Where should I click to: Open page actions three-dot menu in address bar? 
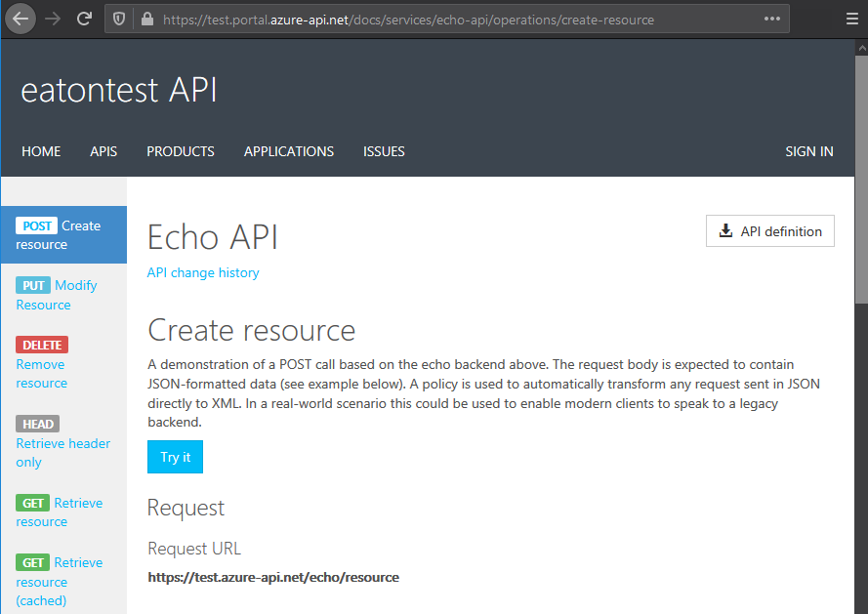(772, 19)
